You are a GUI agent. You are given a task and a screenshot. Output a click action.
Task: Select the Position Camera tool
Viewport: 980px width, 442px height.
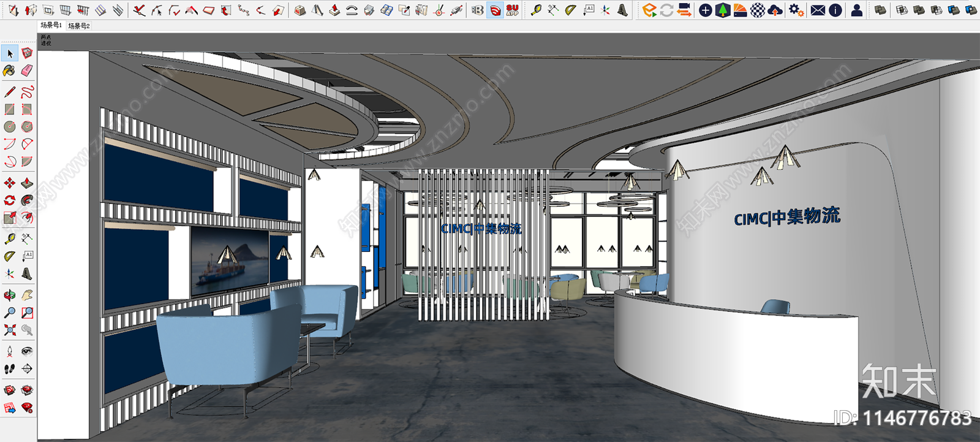pos(10,351)
